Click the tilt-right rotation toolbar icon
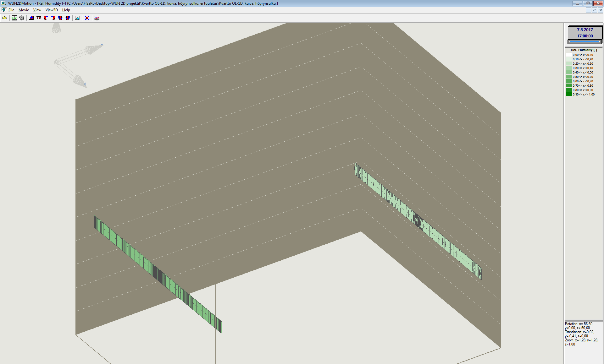This screenshot has height=364, width=604. pyautogui.click(x=53, y=18)
